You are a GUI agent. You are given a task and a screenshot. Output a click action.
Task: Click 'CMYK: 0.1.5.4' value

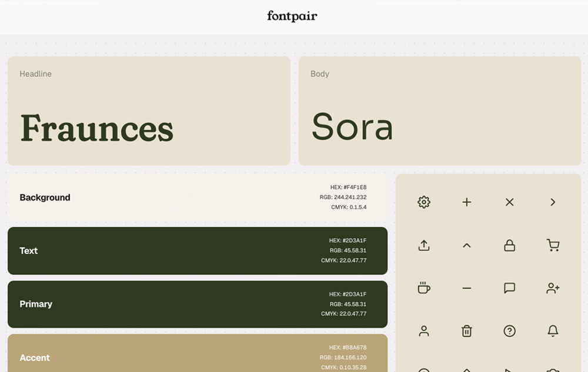coord(349,207)
